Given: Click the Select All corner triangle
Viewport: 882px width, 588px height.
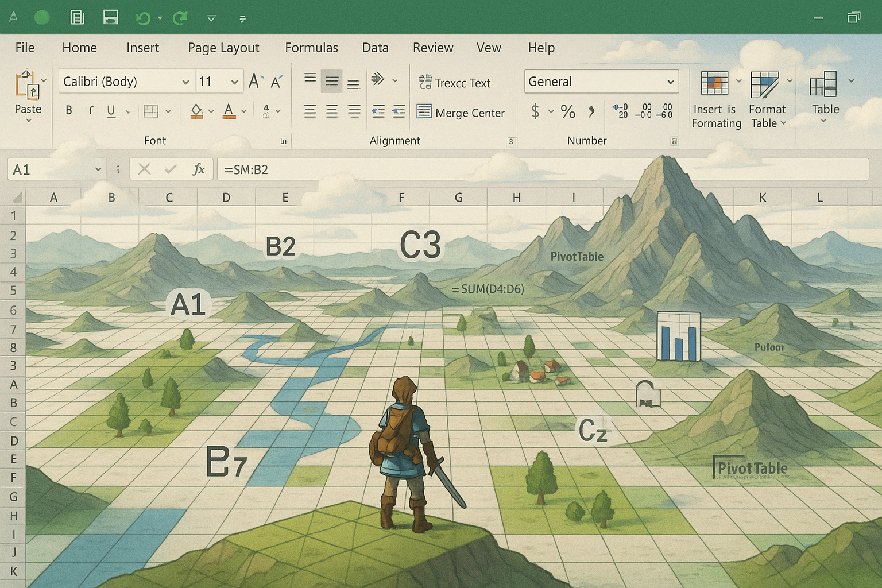Looking at the screenshot, I should [x=17, y=198].
